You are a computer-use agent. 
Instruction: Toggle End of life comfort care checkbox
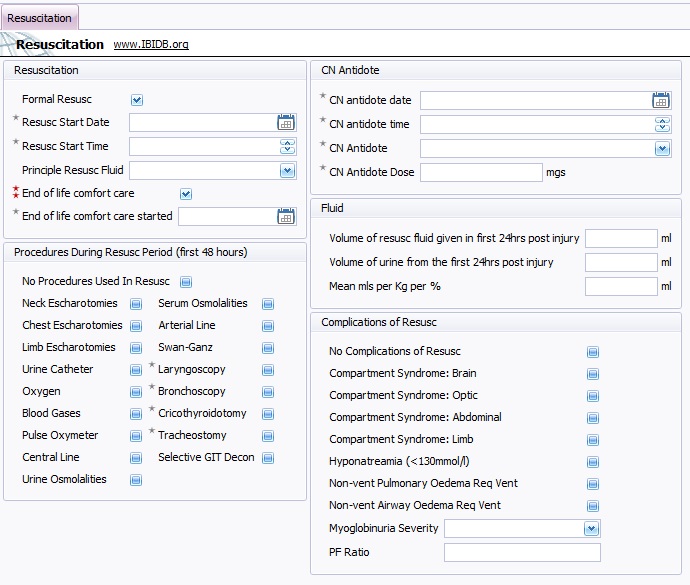pyautogui.click(x=186, y=194)
